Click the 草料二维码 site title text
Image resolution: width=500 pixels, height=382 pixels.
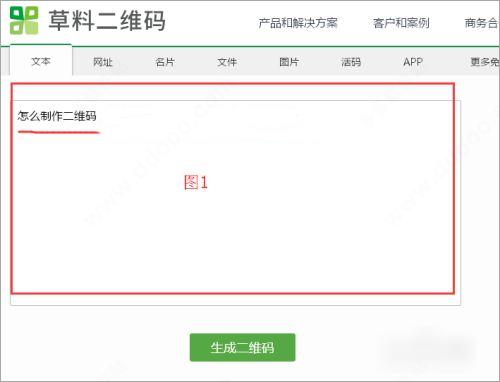[107, 21]
